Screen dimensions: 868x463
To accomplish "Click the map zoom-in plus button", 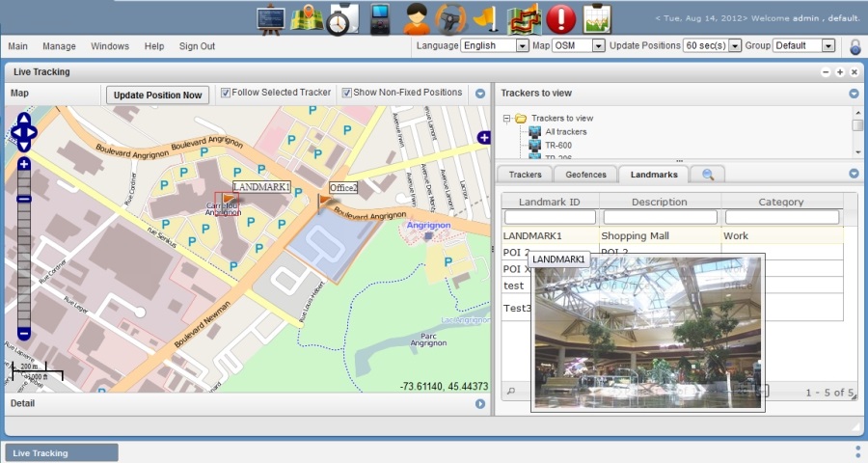I will (x=24, y=165).
